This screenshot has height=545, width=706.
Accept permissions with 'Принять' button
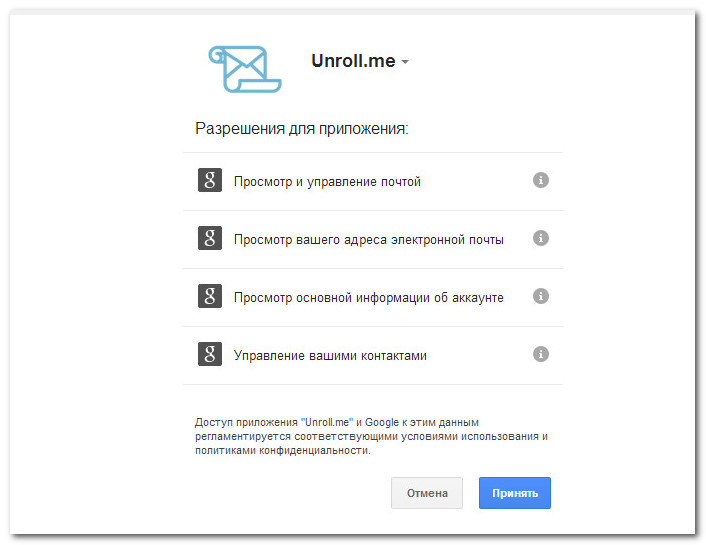point(515,493)
